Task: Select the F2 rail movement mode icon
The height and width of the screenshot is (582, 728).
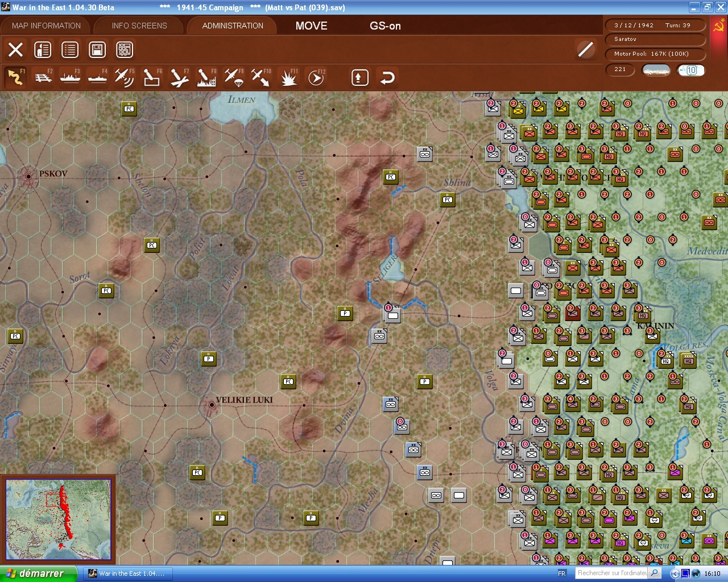Action: click(43, 77)
